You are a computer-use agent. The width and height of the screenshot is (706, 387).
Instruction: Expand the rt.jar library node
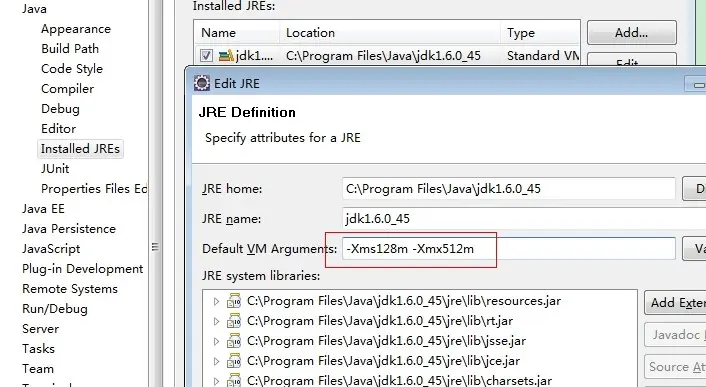tap(216, 321)
